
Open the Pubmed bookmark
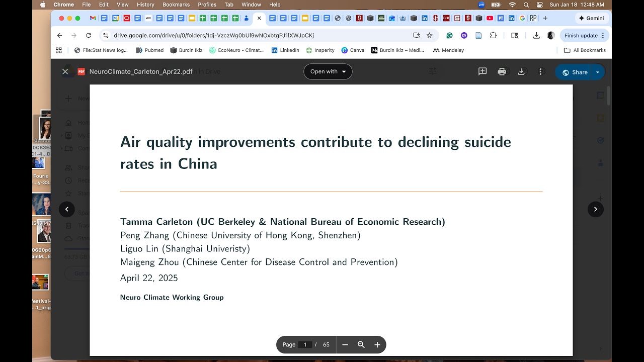tap(150, 50)
